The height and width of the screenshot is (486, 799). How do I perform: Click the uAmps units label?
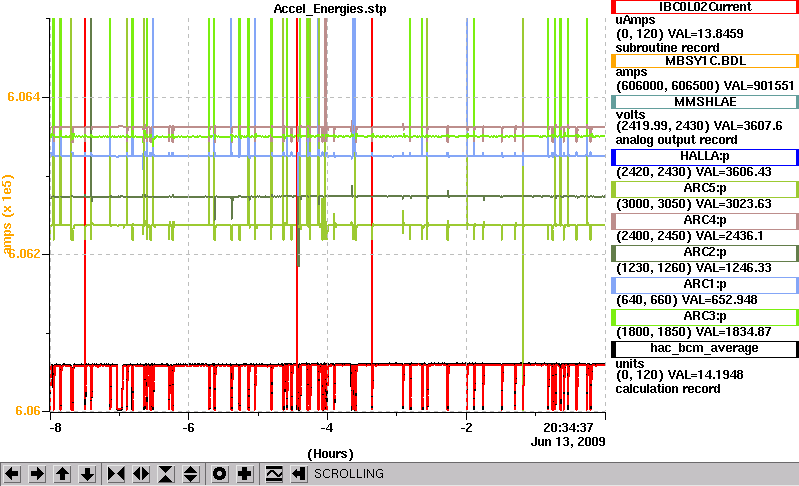tap(635, 20)
